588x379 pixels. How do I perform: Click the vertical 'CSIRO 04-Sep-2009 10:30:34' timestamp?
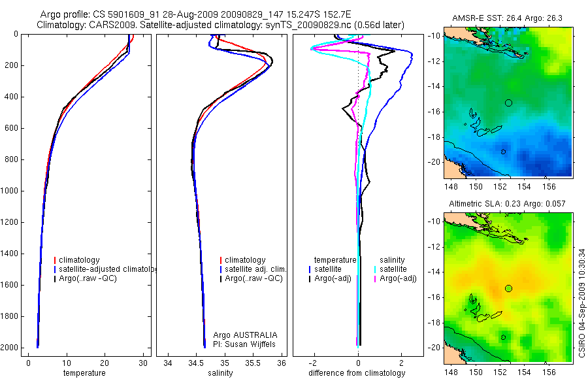click(581, 303)
